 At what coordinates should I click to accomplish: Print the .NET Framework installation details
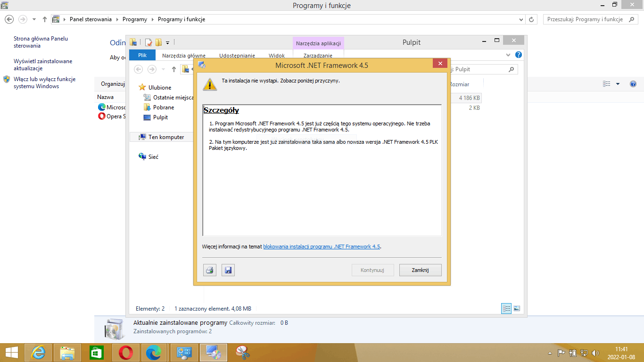coord(210,270)
